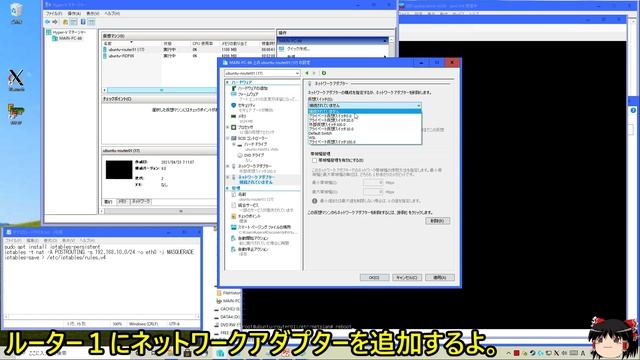
Task: Choose WSL from virtual switch list
Action: pyautogui.click(x=312, y=138)
